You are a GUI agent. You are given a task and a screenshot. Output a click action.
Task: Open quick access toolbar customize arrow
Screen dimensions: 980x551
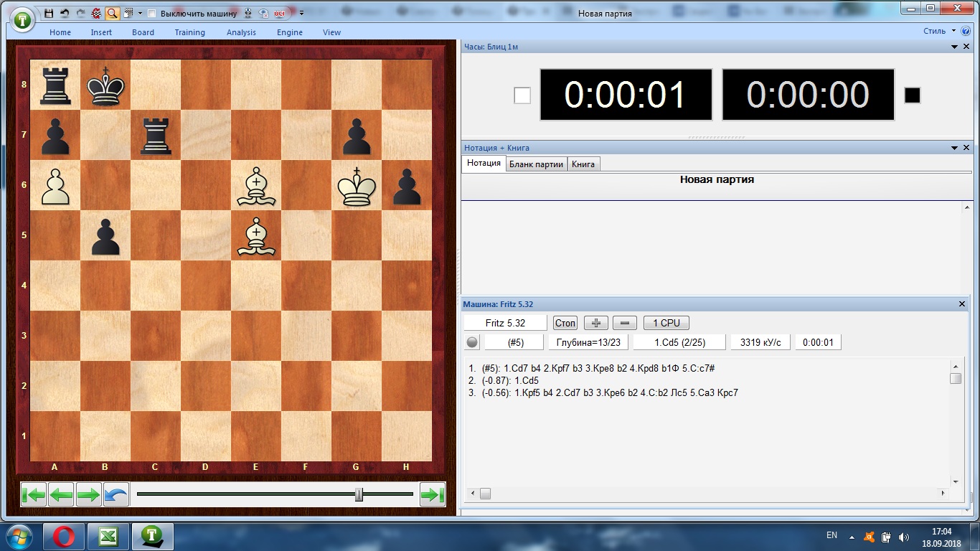pyautogui.click(x=301, y=13)
